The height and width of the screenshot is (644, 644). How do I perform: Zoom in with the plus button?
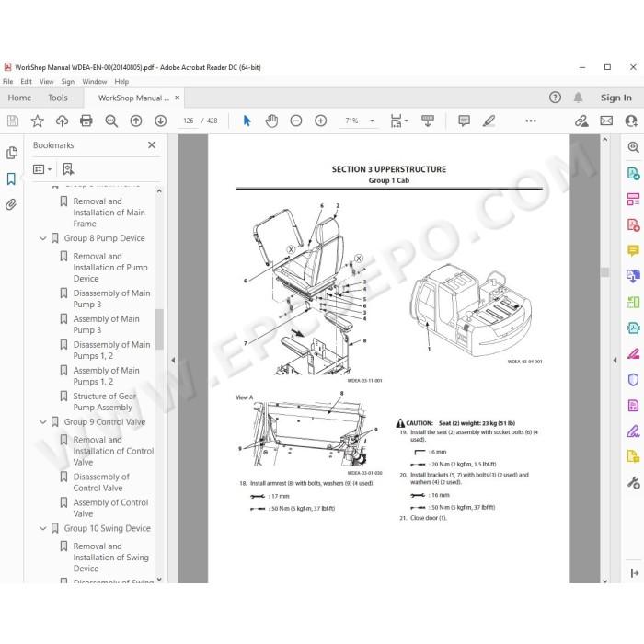coord(321,121)
